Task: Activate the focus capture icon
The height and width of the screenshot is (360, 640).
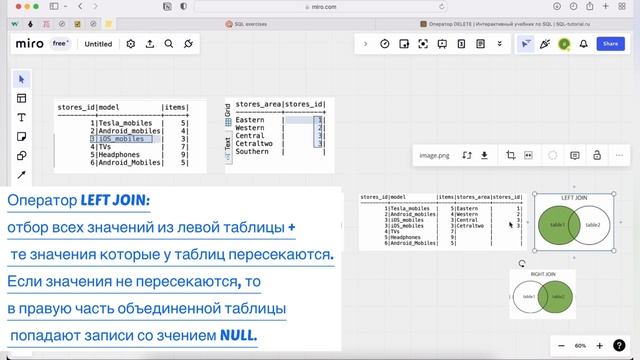Action: [x=423, y=44]
